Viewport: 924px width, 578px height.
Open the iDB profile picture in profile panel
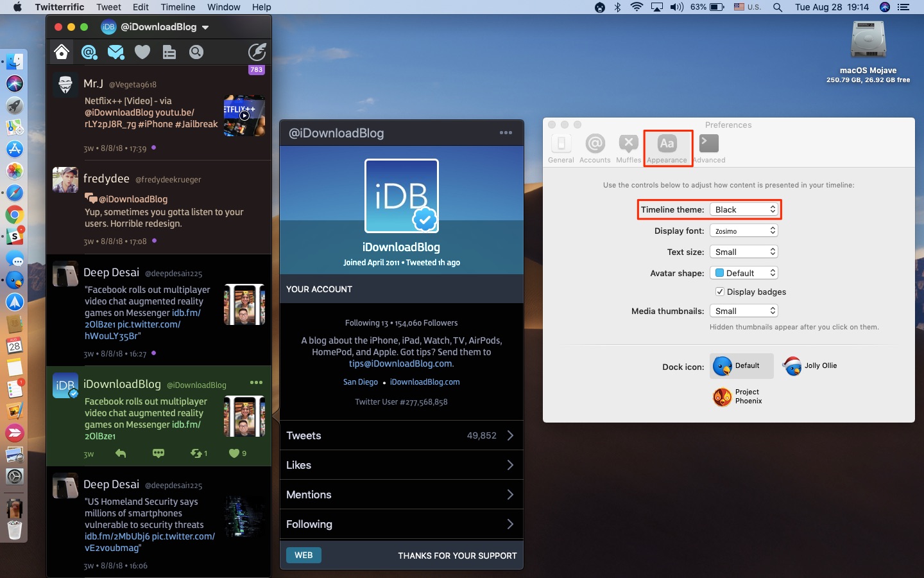pyautogui.click(x=402, y=196)
